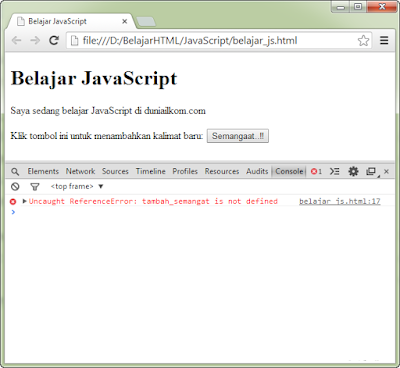Viewport: 400px width, 368px height.
Task: Click the Semangaat..!! button
Action: [x=238, y=136]
